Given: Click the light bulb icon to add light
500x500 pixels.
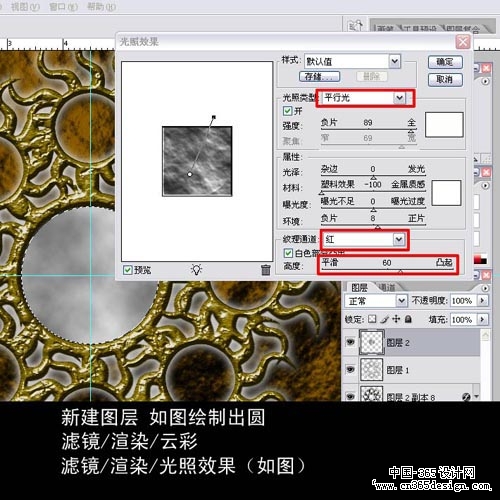Looking at the screenshot, I should pos(196,269).
